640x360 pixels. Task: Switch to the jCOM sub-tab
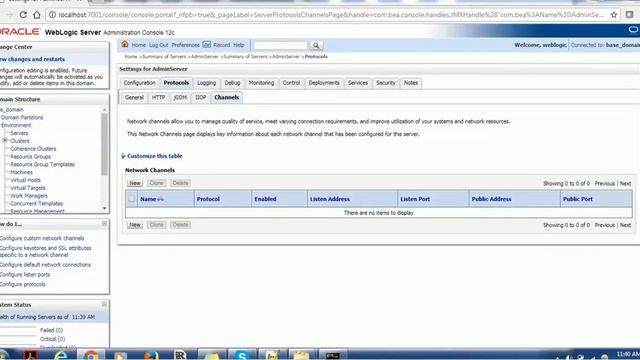180,98
